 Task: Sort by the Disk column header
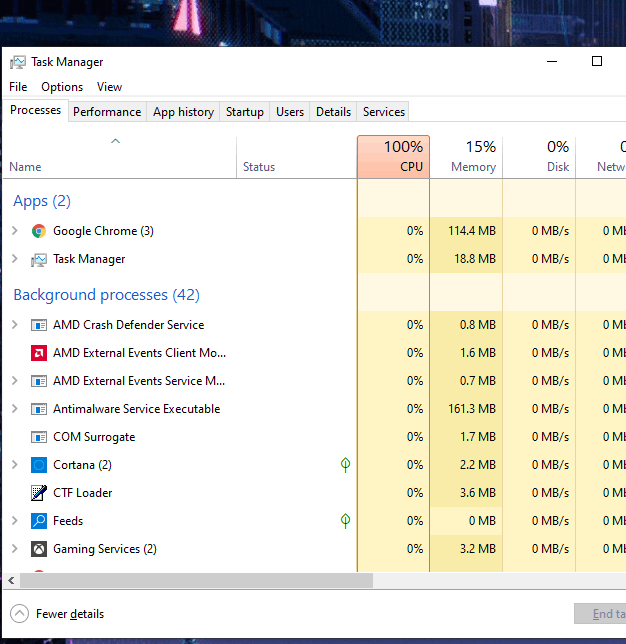point(539,157)
